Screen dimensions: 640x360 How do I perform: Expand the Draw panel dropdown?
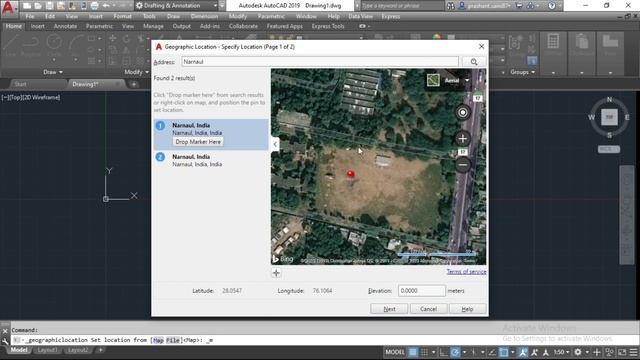pos(52,72)
